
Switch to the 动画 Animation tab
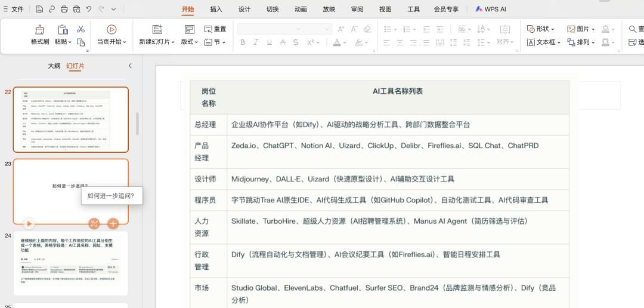tap(301, 9)
